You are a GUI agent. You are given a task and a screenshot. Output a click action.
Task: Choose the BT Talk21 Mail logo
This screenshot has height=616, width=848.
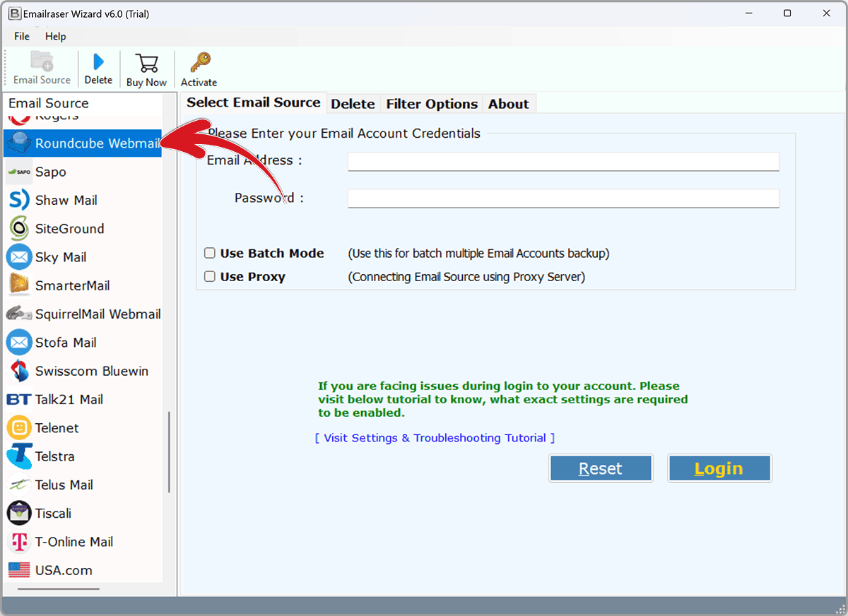19,400
